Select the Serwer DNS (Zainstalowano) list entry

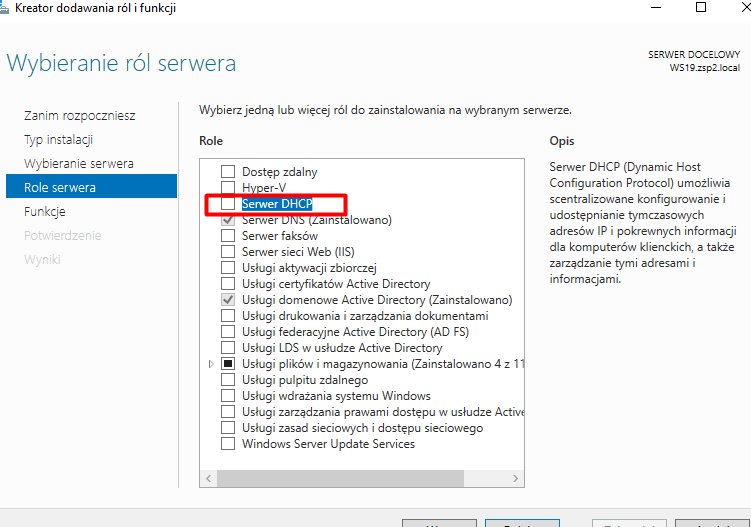click(x=316, y=220)
